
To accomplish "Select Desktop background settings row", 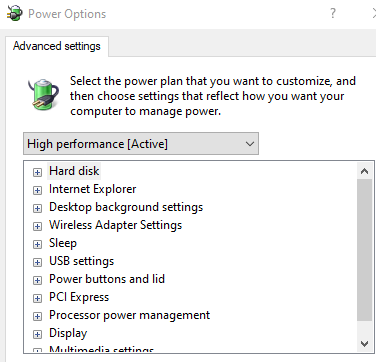I will click(x=126, y=207).
